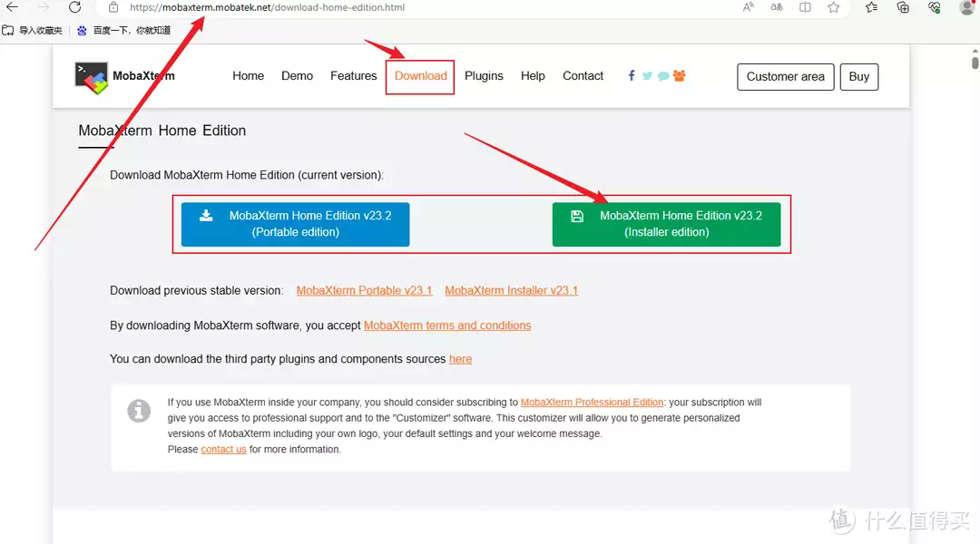
Task: Go to the Home menu item
Action: point(248,75)
